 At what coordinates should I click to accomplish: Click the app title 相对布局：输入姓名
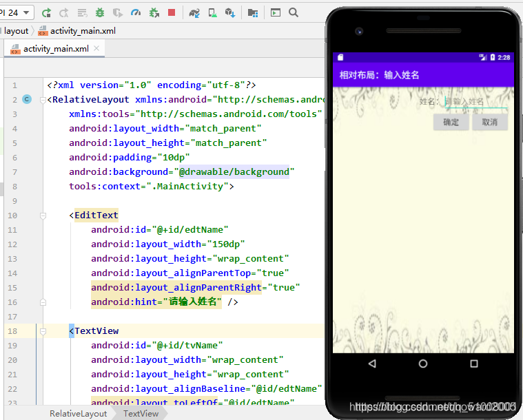click(379, 74)
